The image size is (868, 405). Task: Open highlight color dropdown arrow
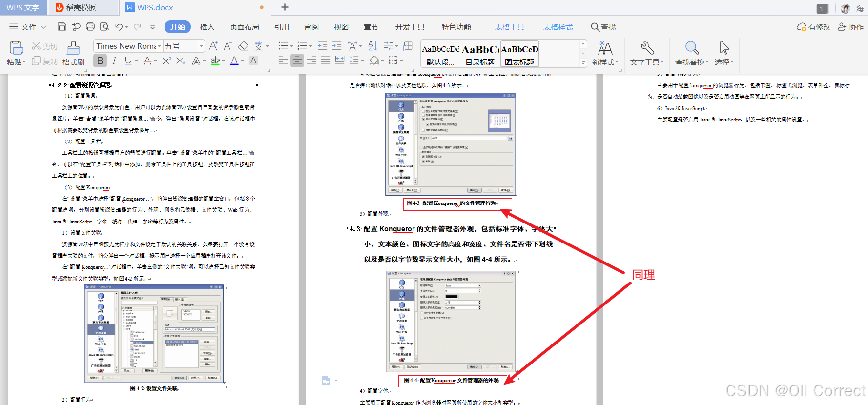224,61
